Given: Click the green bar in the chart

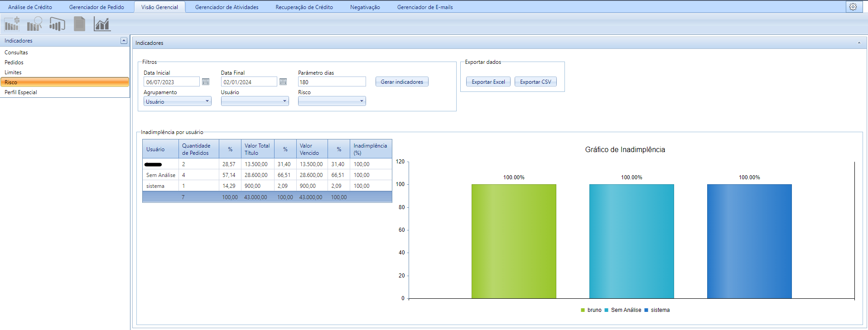Looking at the screenshot, I should 514,241.
